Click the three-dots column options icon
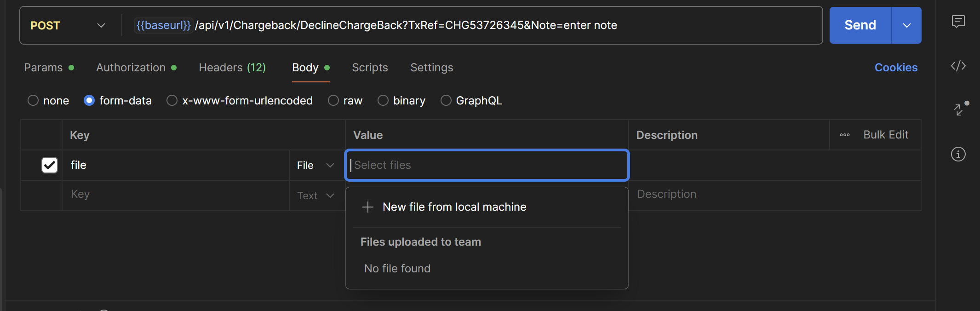The width and height of the screenshot is (980, 311). pyautogui.click(x=844, y=135)
